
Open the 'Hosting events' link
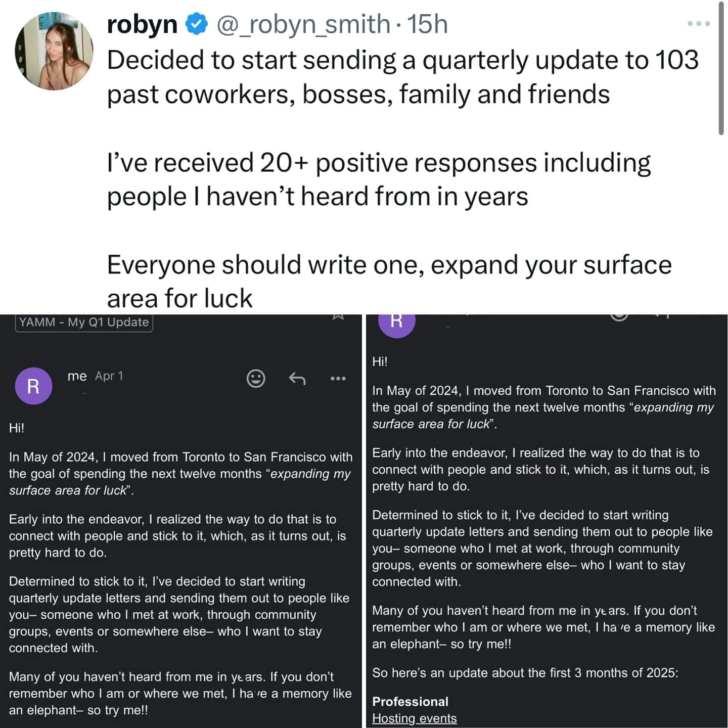[414, 718]
